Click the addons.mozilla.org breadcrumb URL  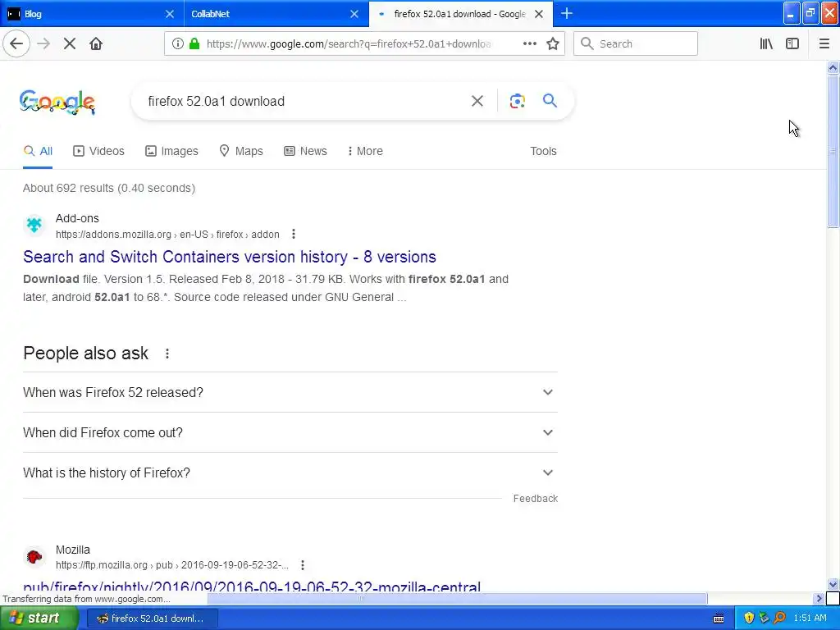point(167,234)
